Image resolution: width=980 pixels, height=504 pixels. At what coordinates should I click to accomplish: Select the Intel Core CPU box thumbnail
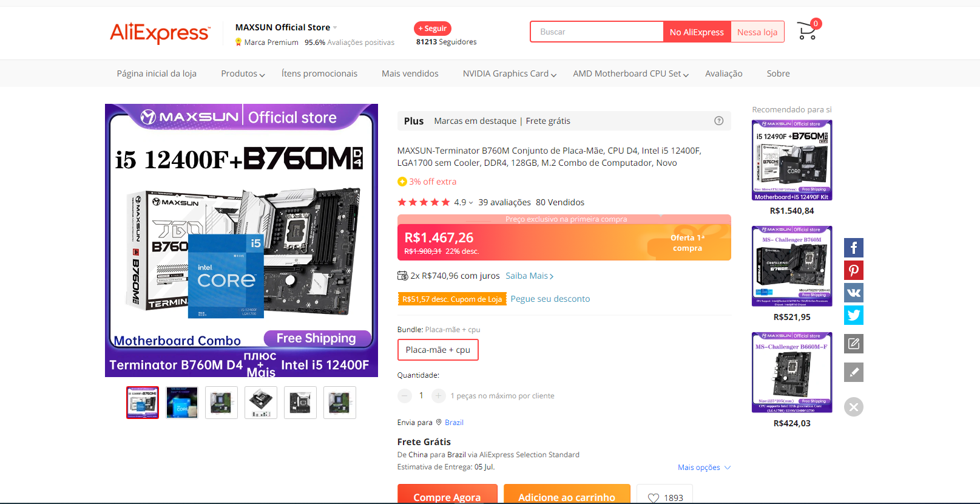182,403
